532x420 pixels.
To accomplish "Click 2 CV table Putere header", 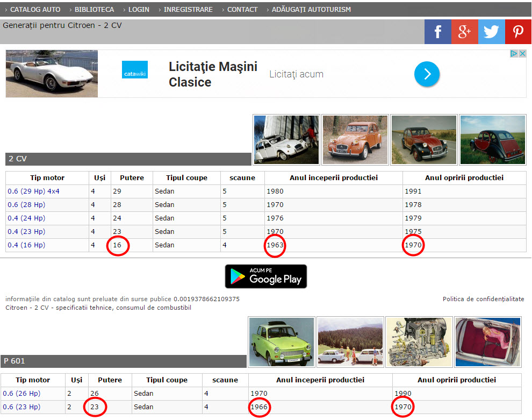I will tap(132, 177).
